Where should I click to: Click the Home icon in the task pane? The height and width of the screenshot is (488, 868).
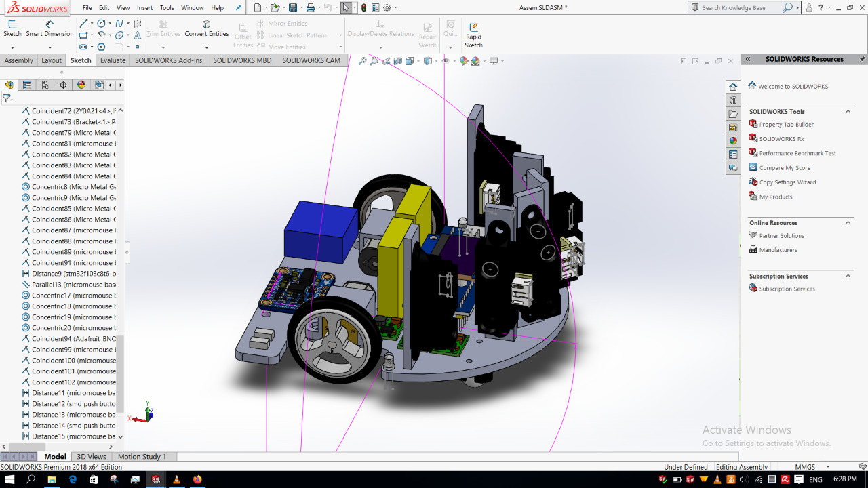(733, 87)
